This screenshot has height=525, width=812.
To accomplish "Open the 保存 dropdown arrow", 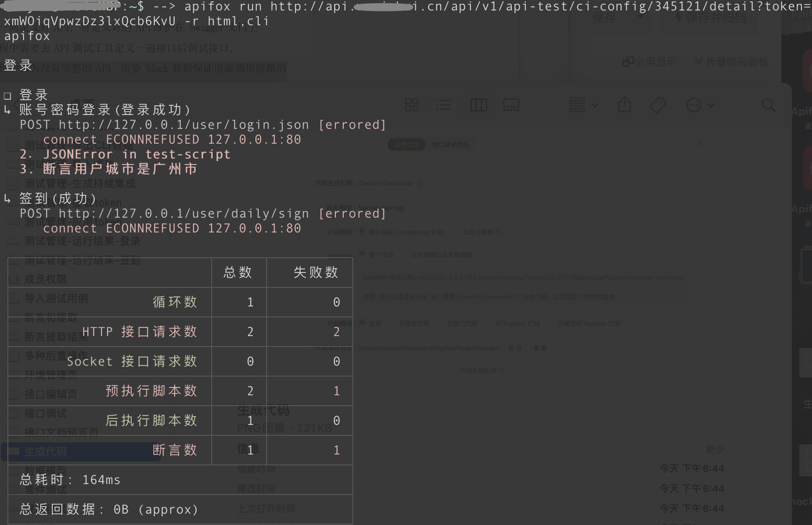I will (640, 17).
